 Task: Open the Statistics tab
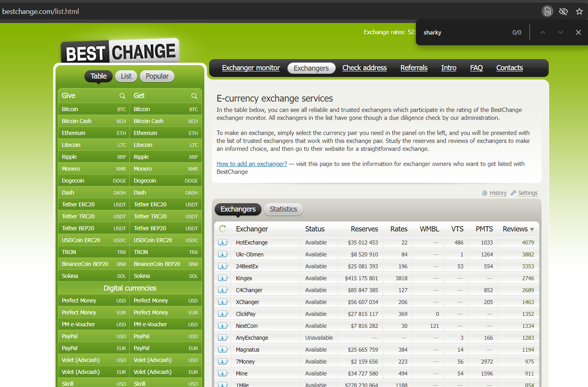click(x=283, y=209)
